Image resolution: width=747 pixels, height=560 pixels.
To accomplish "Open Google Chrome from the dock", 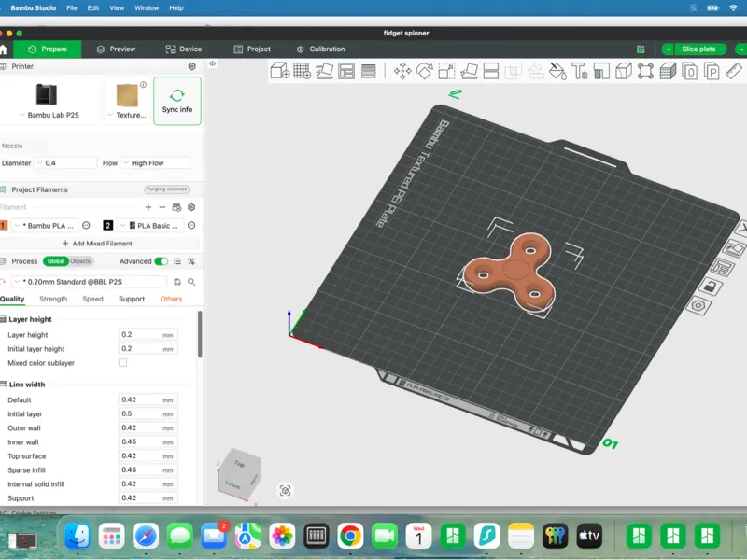I will coord(350,536).
